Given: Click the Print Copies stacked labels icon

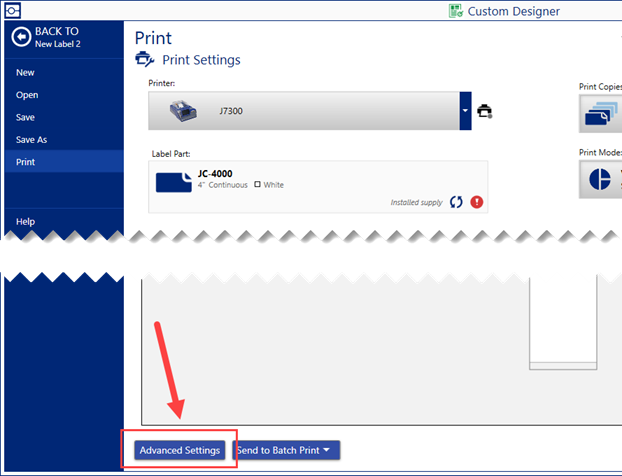Looking at the screenshot, I should coord(601,113).
